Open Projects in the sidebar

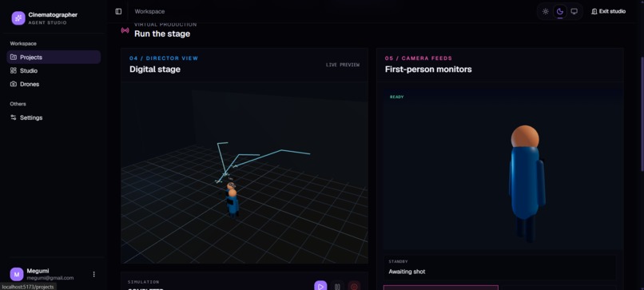pyautogui.click(x=54, y=57)
